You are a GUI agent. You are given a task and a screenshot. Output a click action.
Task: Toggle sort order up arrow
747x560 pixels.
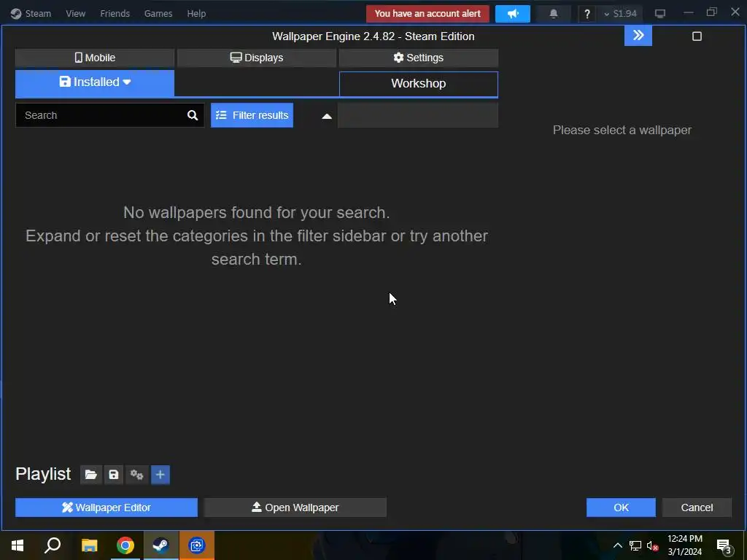pos(327,116)
